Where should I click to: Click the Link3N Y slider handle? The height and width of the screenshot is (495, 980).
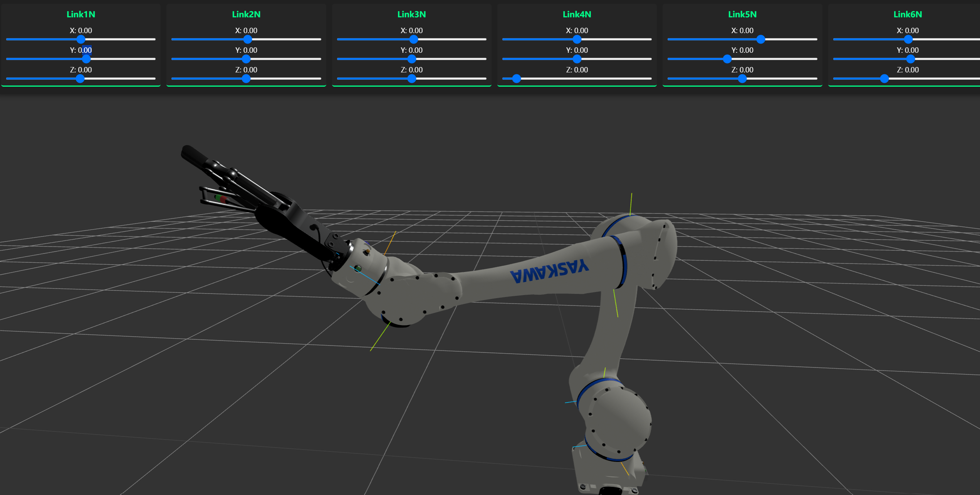coord(411,59)
